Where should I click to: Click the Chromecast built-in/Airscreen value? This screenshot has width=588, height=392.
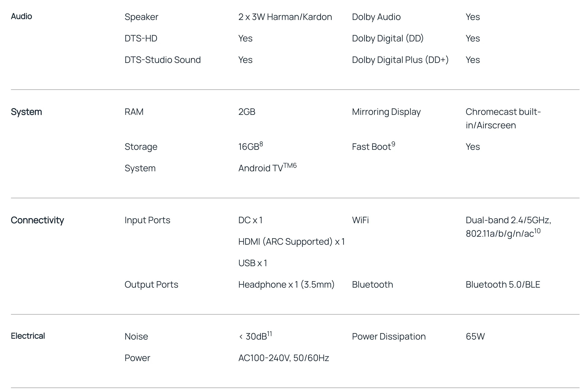tap(503, 119)
